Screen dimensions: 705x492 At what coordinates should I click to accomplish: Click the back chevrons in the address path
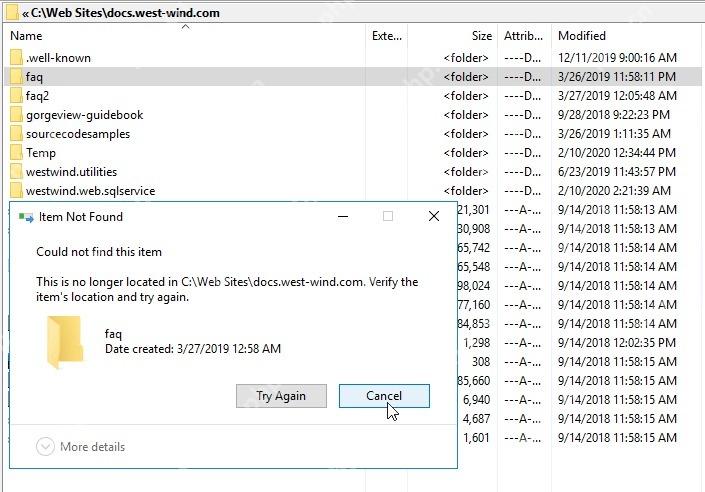click(x=25, y=13)
